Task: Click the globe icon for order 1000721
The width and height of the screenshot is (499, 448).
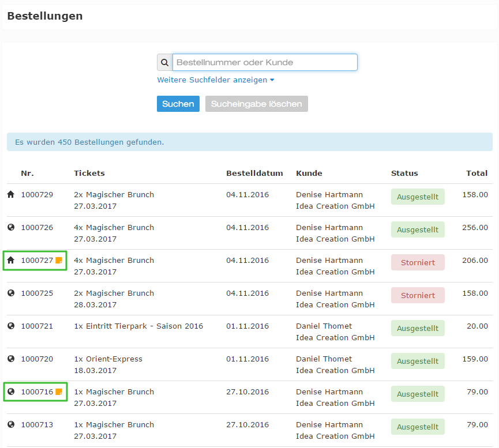Action: pos(11,326)
